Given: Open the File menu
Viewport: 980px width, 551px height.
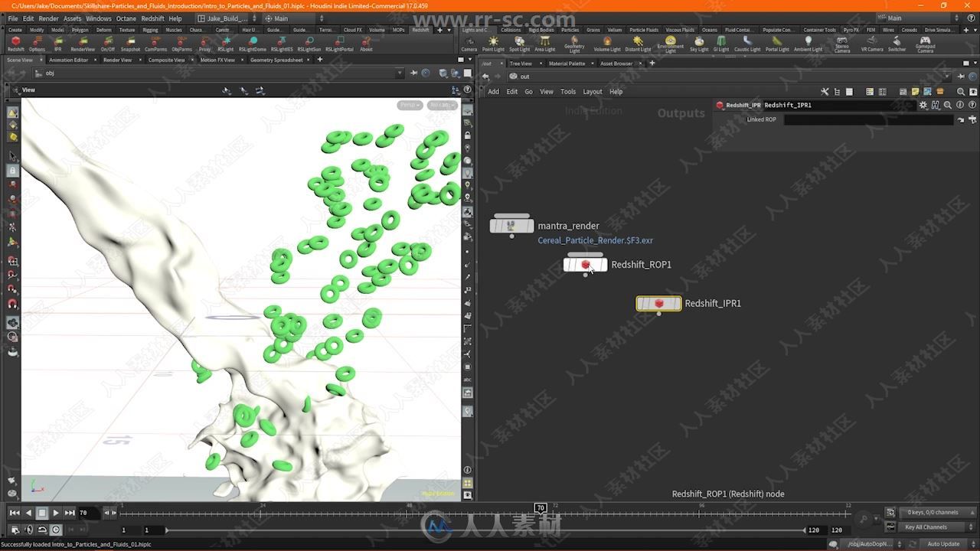Looking at the screenshot, I should tap(13, 18).
